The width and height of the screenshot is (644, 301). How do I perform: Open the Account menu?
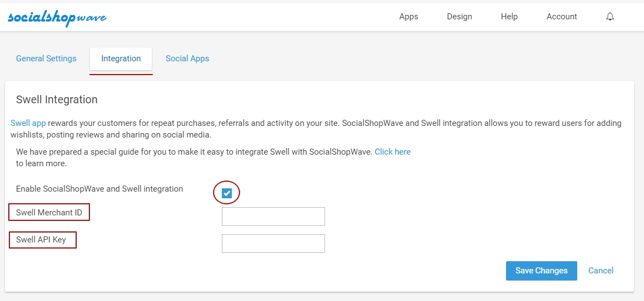tap(561, 17)
